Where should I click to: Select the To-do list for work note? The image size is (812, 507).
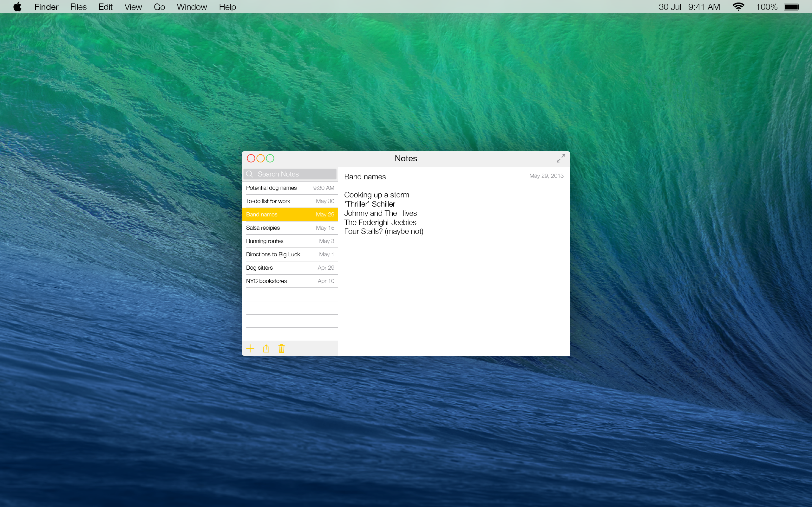point(290,201)
